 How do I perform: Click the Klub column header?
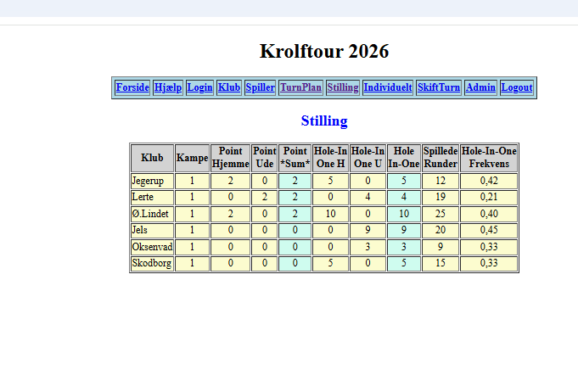[x=152, y=158]
